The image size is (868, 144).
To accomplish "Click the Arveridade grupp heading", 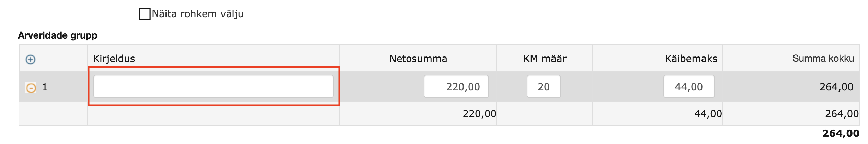I will click(x=58, y=35).
